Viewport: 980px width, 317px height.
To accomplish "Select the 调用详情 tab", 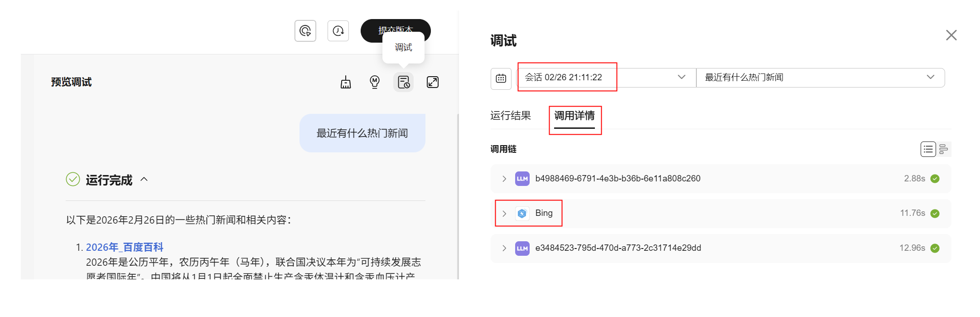I will tap(574, 116).
